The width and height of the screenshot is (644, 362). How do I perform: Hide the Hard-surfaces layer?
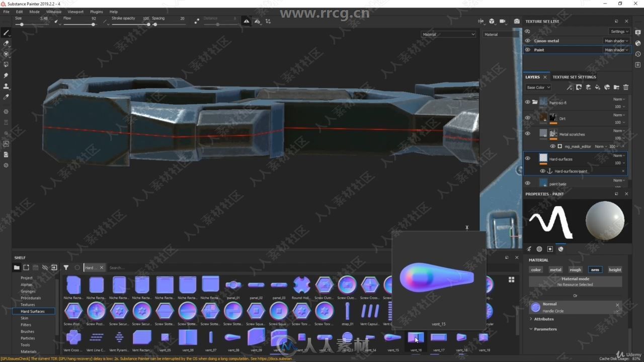(528, 158)
